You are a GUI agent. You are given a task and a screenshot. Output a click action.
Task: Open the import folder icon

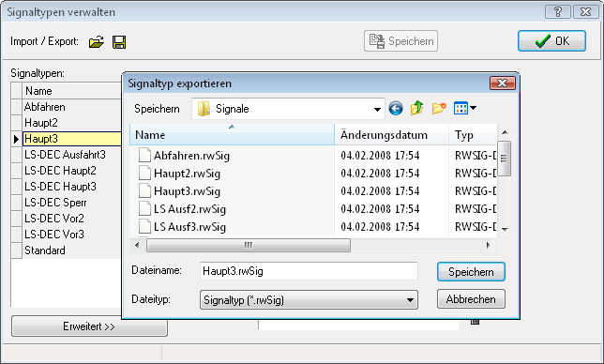[x=97, y=41]
